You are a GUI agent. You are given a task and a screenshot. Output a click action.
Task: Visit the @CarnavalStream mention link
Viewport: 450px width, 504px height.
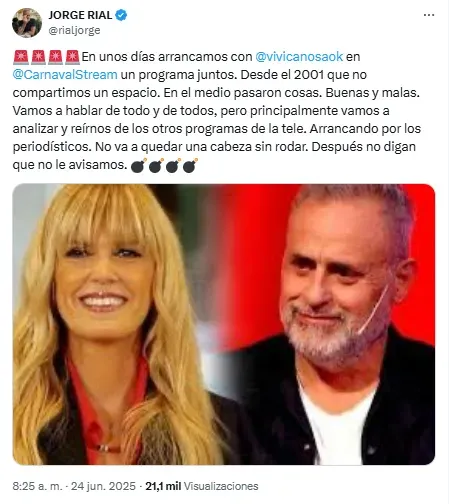point(65,75)
